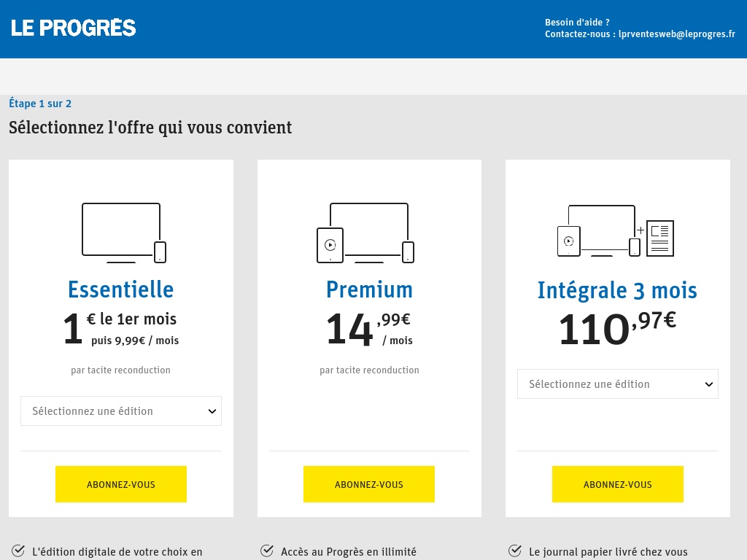
Task: Subscribe to the Essentielle offer
Action: tap(121, 484)
